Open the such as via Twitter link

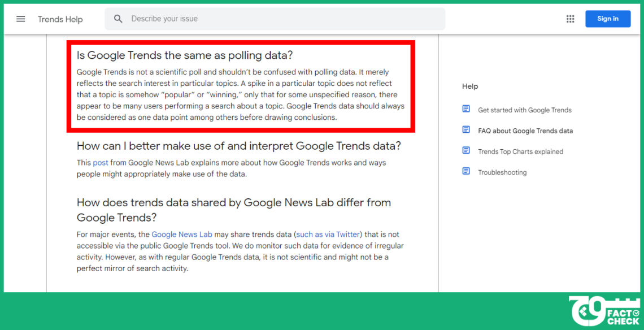pyautogui.click(x=328, y=235)
